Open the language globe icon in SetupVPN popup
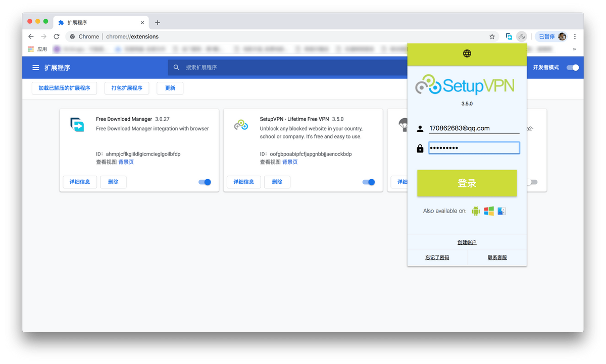Image resolution: width=606 pixels, height=364 pixels. (467, 54)
